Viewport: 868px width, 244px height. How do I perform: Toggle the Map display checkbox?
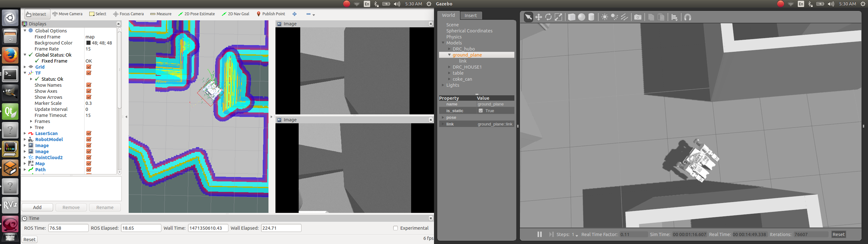pos(89,164)
